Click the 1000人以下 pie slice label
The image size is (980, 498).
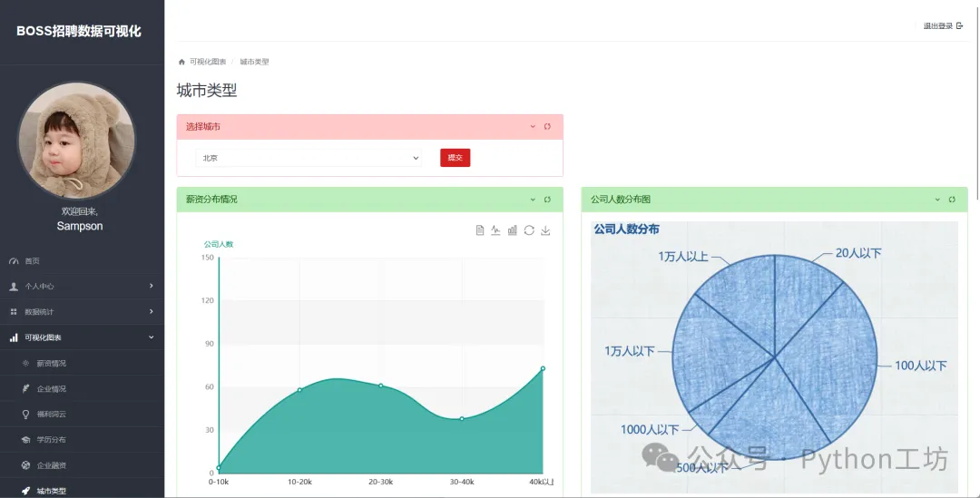[650, 429]
